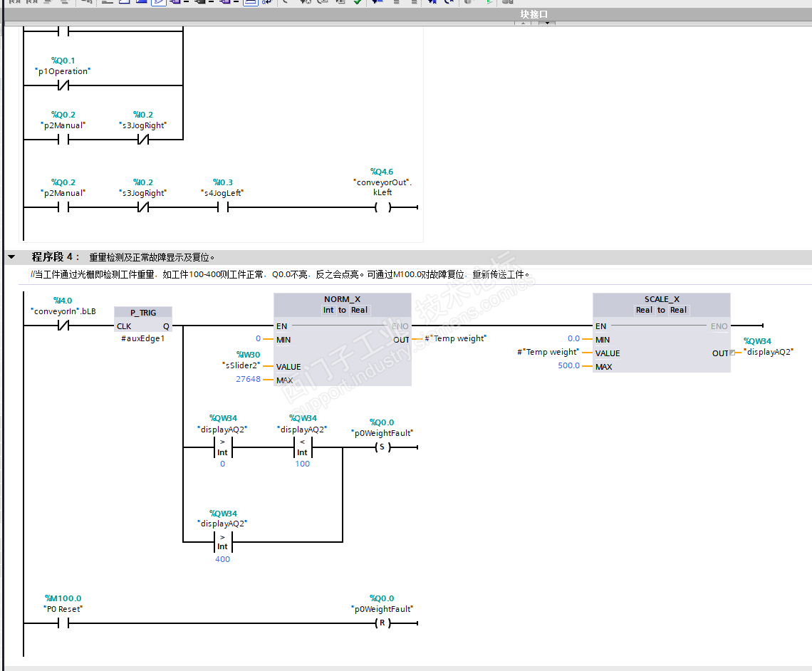This screenshot has width=812, height=671.
Task: Click the %IW30 address label
Action: pyautogui.click(x=248, y=355)
